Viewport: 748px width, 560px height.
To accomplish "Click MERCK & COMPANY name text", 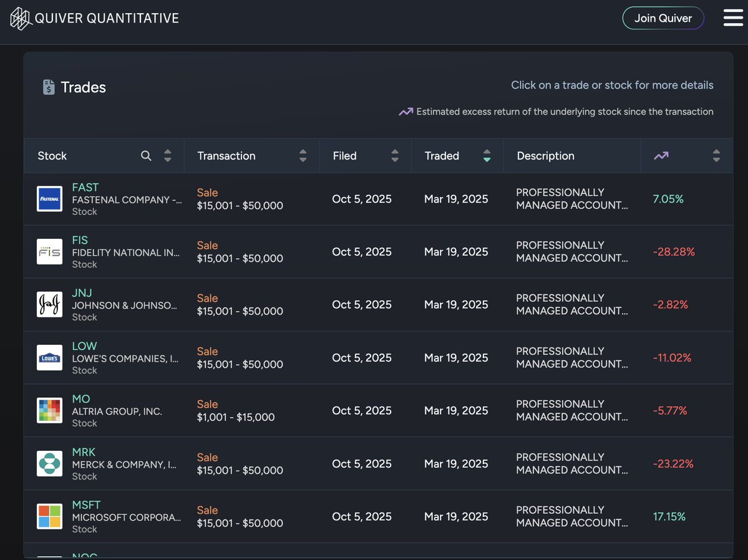I will click(124, 465).
